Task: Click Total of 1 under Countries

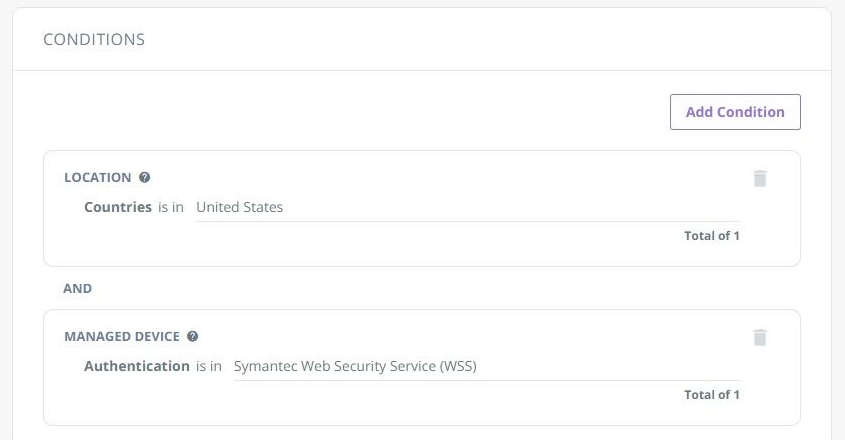Action: pos(711,236)
